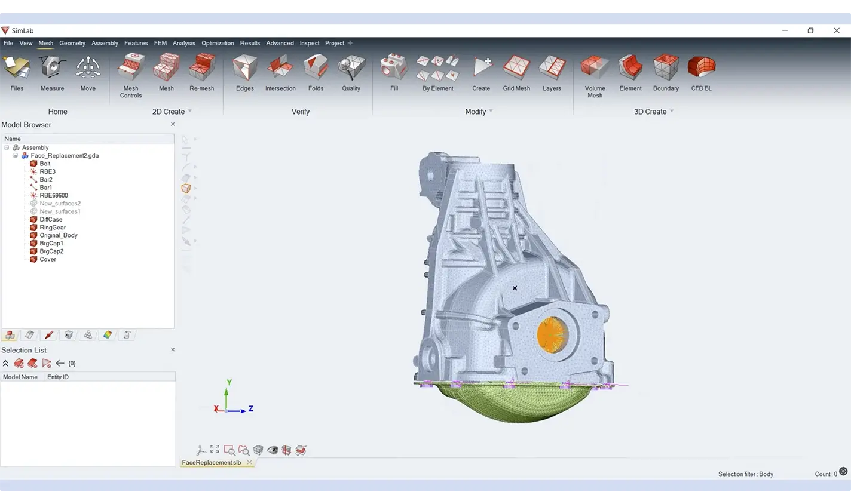851x504 pixels.
Task: Click the Volume Mesh tool in the ribbon
Action: point(595,75)
